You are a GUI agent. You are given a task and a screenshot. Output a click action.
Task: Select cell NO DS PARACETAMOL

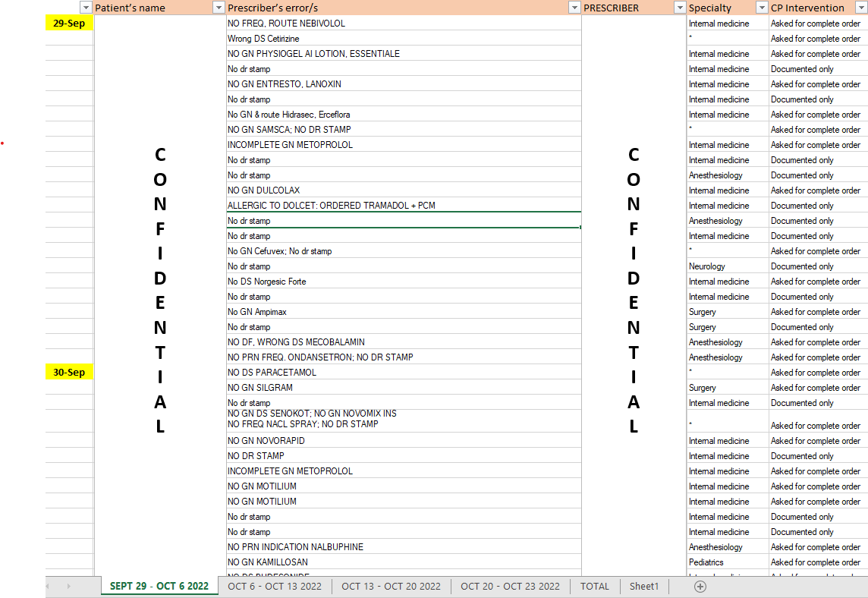pos(404,373)
